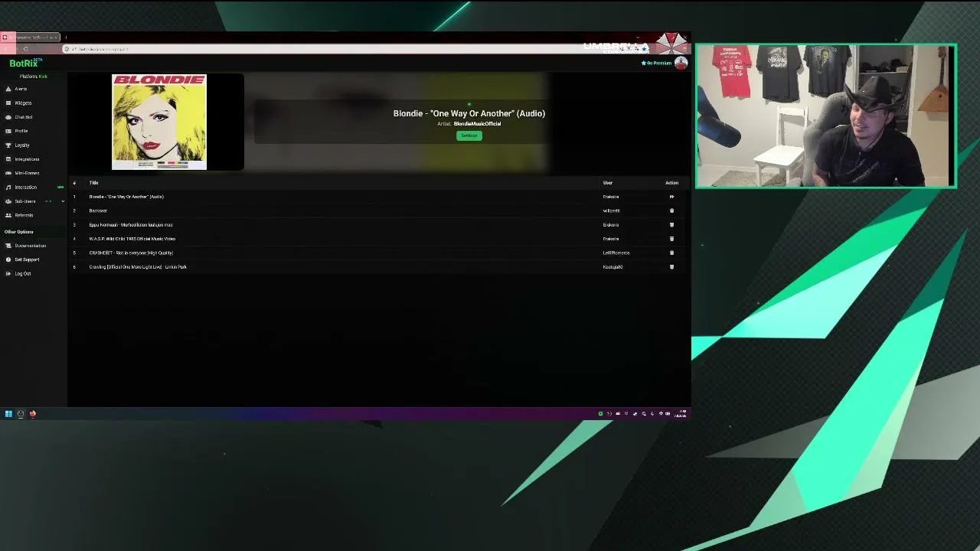The height and width of the screenshot is (551, 980).
Task: Click the taskbar clock
Action: point(681,414)
